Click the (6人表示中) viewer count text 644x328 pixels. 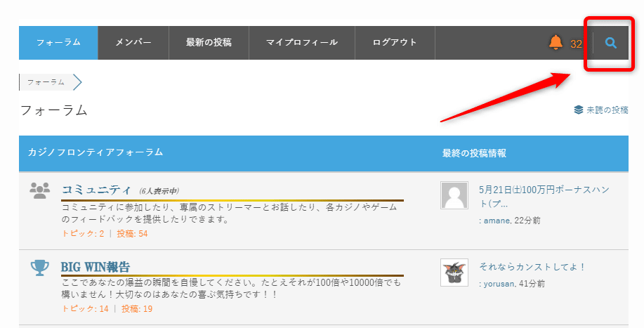159,191
